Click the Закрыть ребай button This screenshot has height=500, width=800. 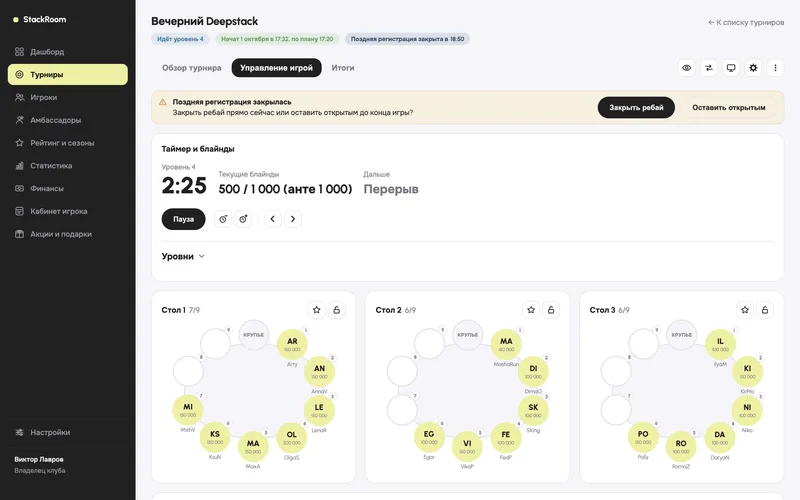(x=636, y=108)
